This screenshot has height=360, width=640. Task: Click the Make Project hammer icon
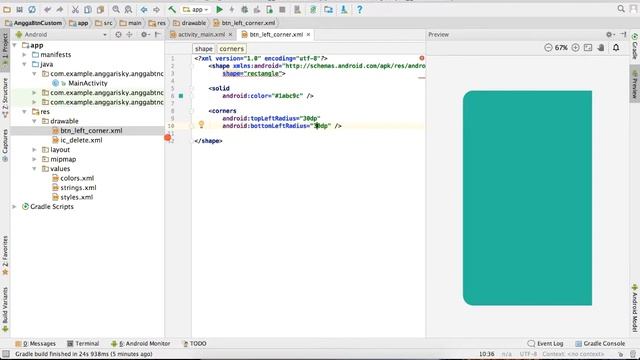click(172, 9)
